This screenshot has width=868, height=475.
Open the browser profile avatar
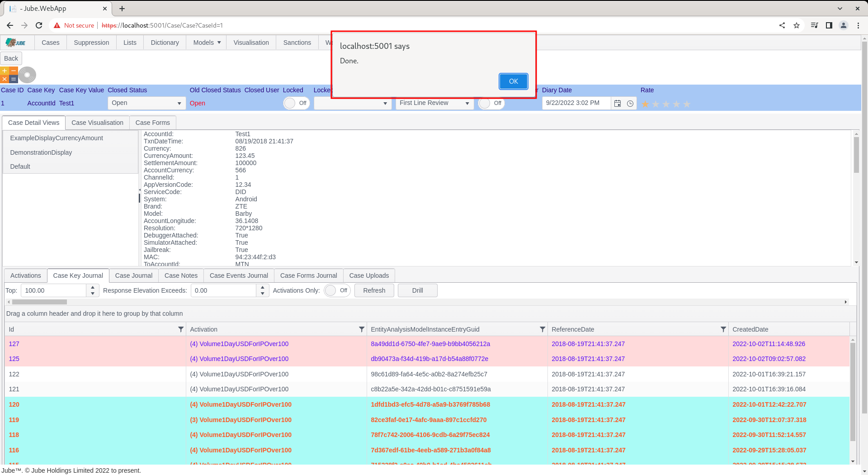pos(844,25)
